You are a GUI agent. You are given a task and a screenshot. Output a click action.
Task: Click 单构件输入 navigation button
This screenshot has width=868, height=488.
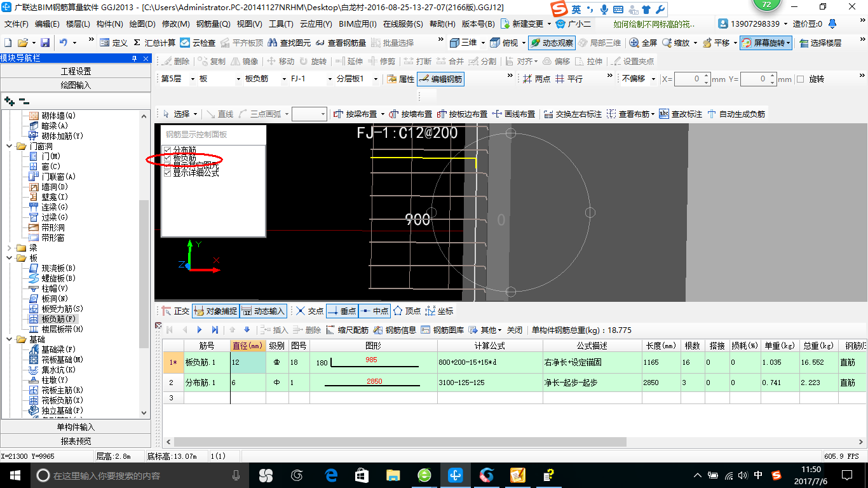[76, 427]
